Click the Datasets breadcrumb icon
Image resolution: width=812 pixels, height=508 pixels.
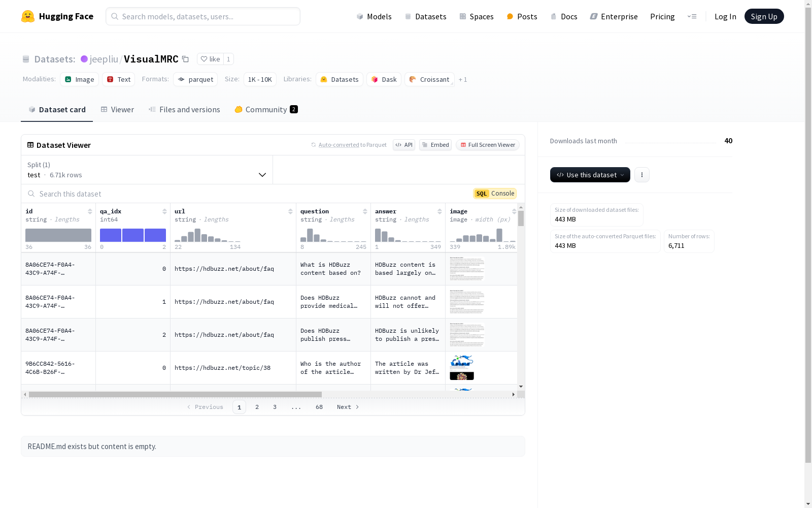(26, 59)
